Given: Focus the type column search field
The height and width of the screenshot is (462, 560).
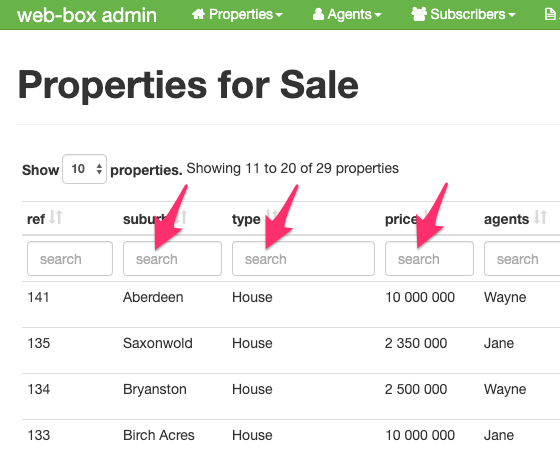Looking at the screenshot, I should pos(303,258).
